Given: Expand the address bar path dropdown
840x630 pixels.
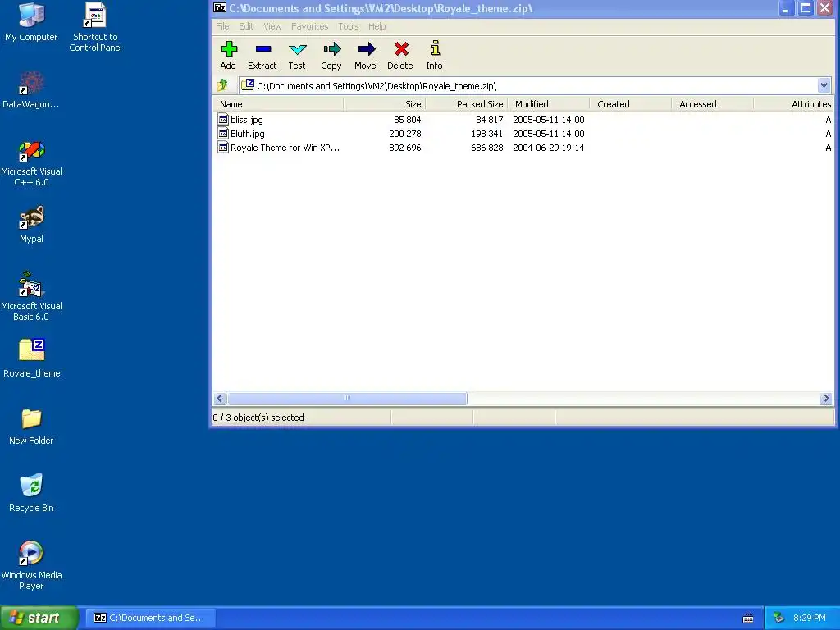Looking at the screenshot, I should click(824, 85).
